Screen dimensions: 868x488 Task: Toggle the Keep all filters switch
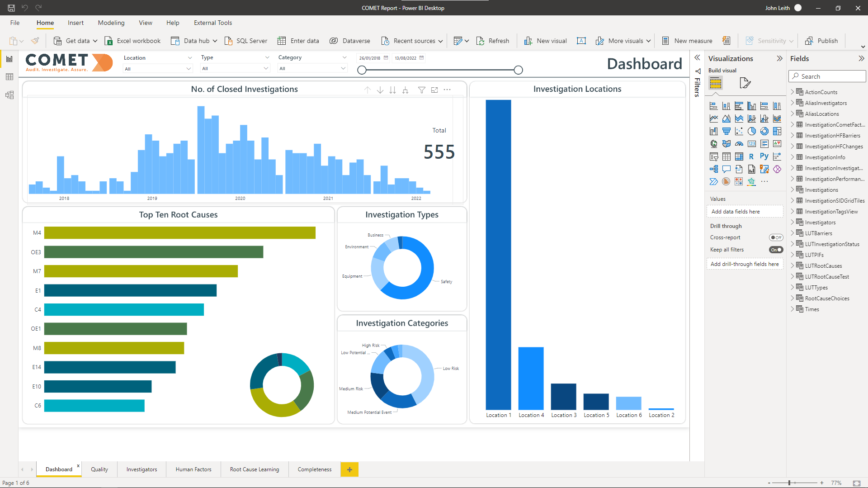[776, 250]
